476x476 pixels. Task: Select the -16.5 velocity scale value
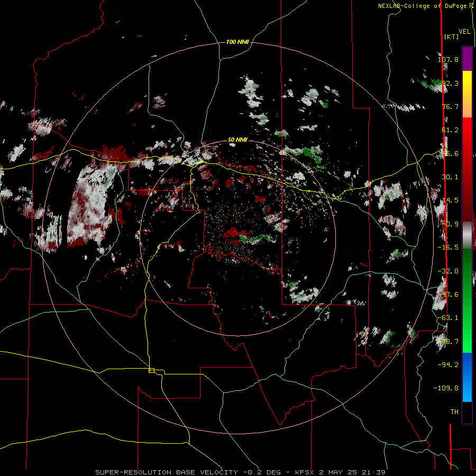(448, 248)
